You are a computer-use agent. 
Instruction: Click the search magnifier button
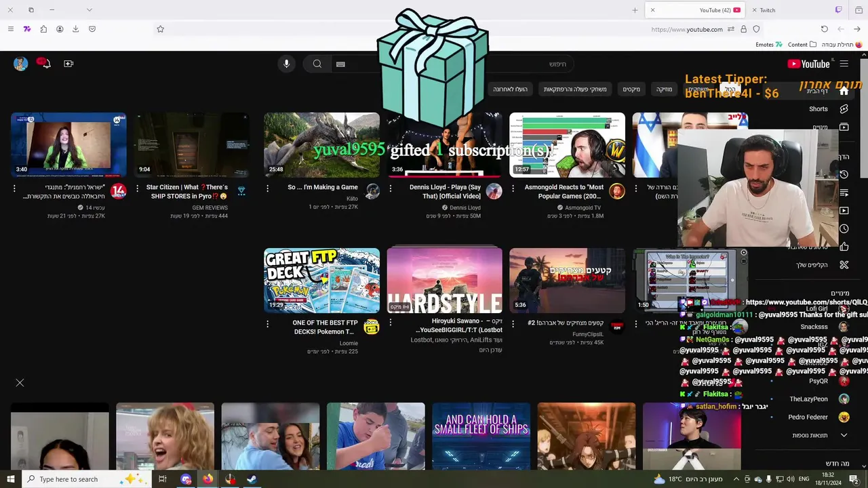tap(317, 64)
